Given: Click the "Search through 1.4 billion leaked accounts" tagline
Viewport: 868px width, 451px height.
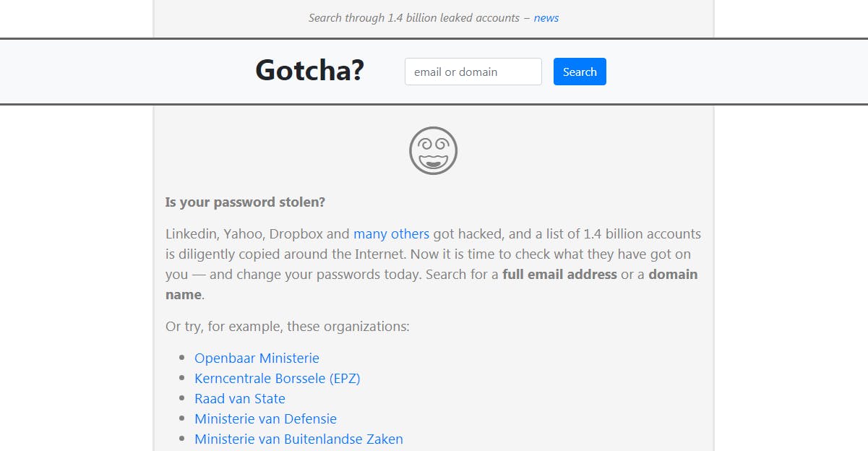Looking at the screenshot, I should point(413,17).
